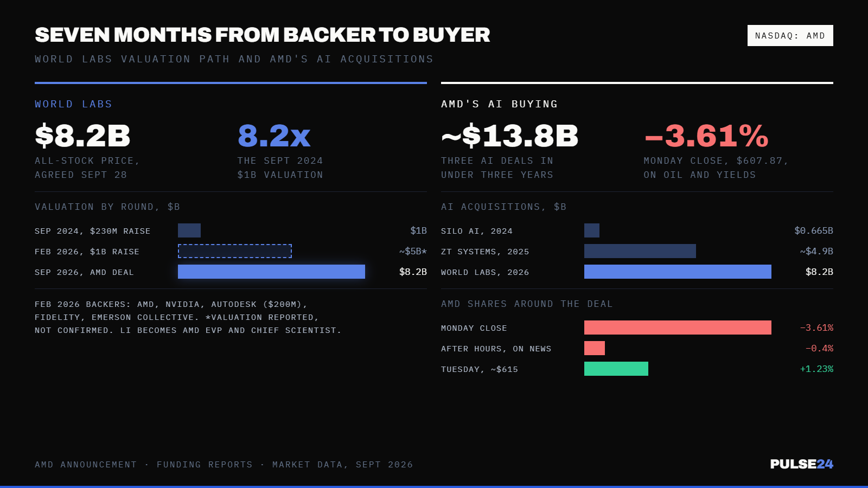Click the sources line at the bottom

click(x=224, y=465)
